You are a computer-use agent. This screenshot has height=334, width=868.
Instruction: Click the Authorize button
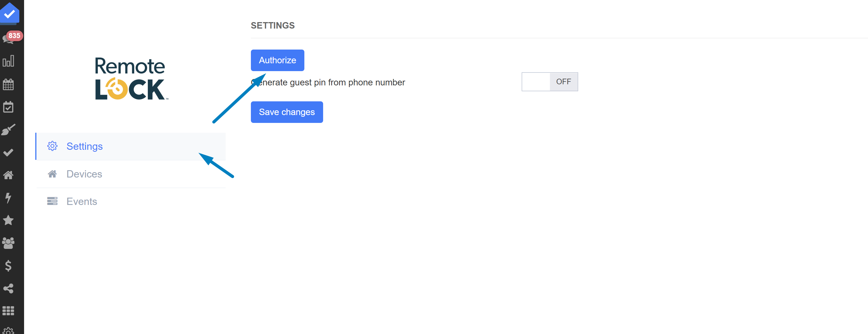(277, 60)
